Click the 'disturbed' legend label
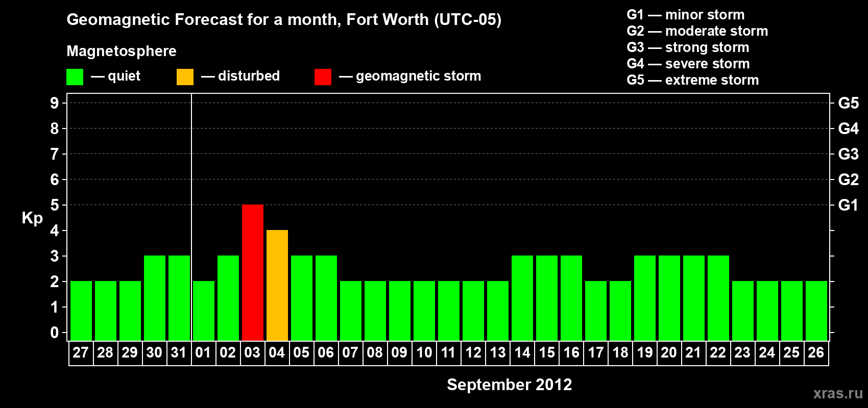 249,76
